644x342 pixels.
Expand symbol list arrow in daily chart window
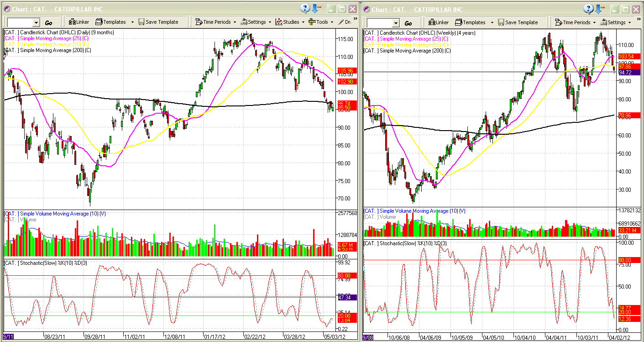[37, 23]
